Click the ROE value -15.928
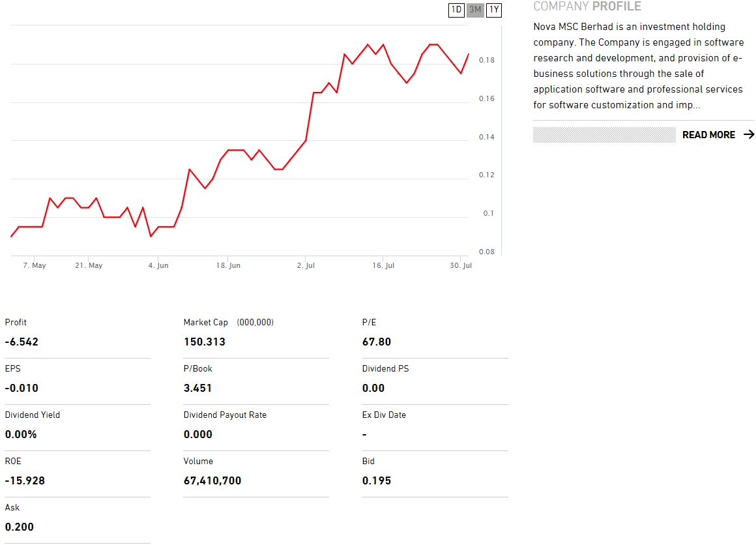 25,481
